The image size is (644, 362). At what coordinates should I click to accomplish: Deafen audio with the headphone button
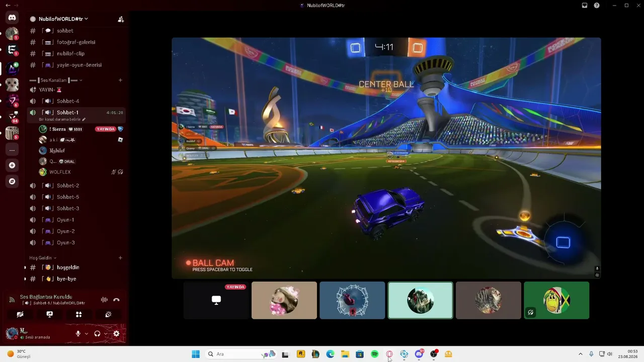coord(97,333)
